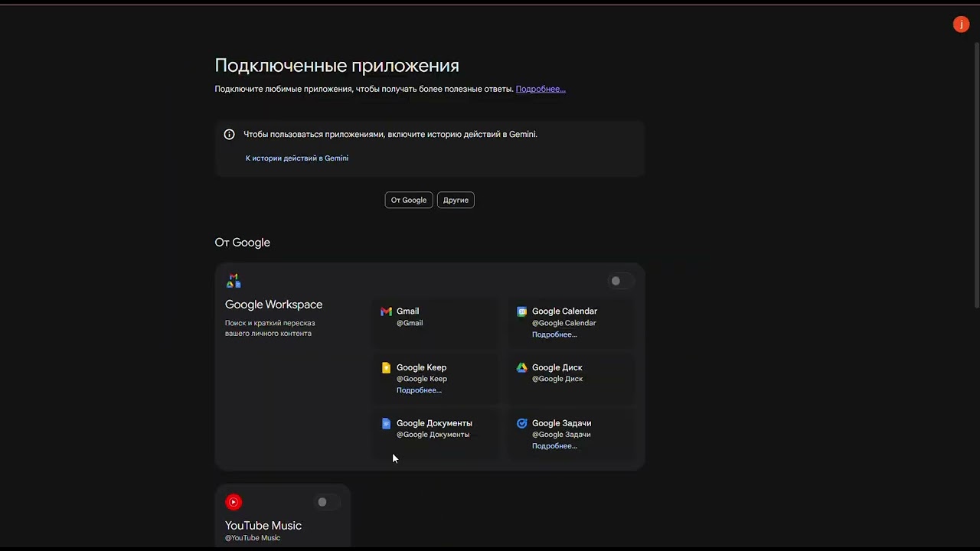980x551 pixels.
Task: Click the «@Google Keep» handle
Action: [422, 379]
